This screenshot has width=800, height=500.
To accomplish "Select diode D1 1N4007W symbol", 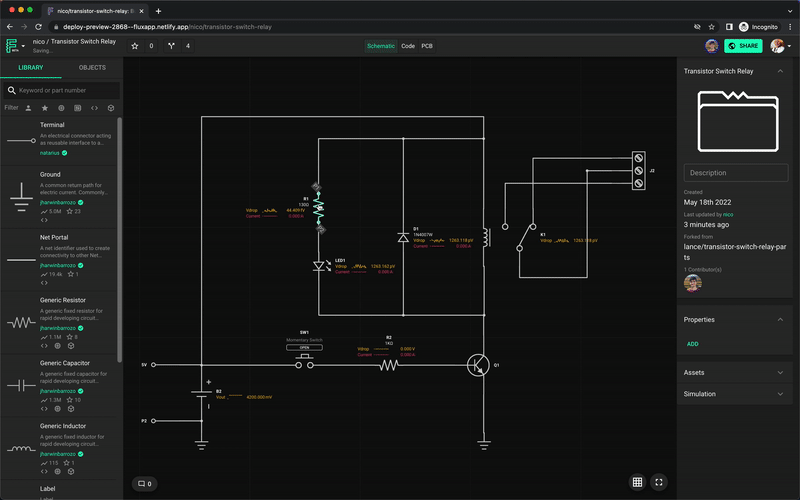I will click(403, 238).
